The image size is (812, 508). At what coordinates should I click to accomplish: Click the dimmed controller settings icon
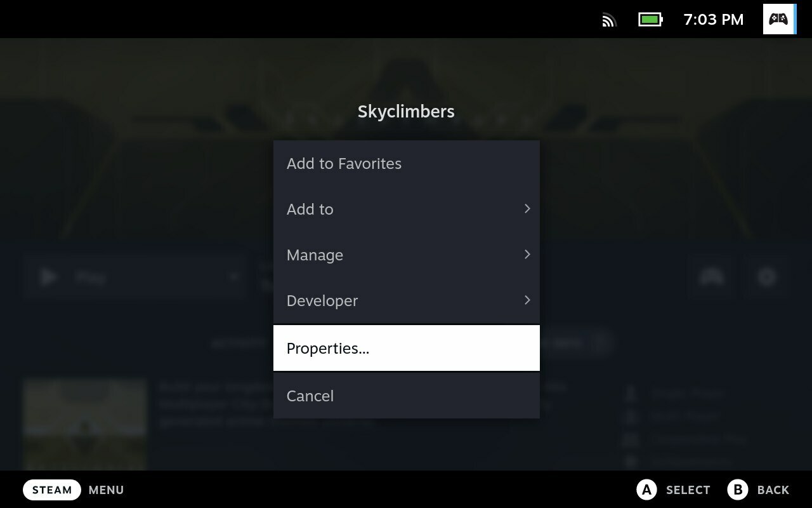tap(711, 277)
